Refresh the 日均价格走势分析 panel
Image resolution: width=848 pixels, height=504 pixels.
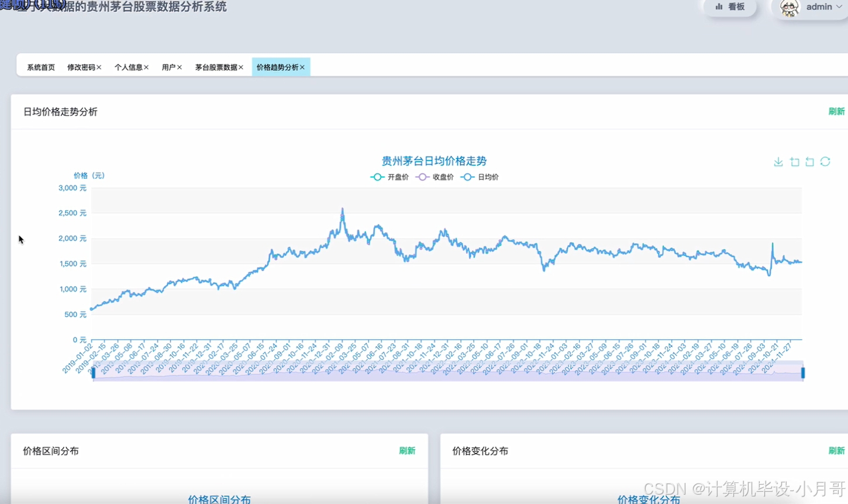pyautogui.click(x=836, y=112)
